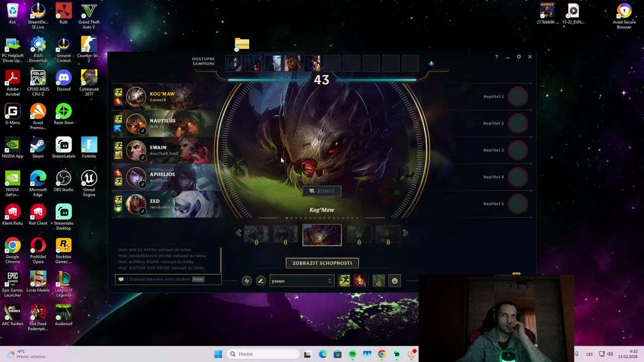
Task: Pick the first available bench champion
Action: [x=233, y=63]
